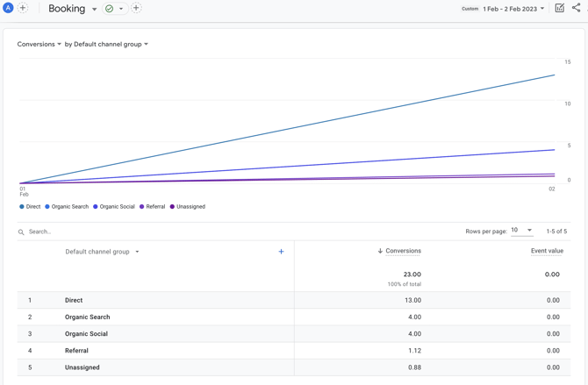Expand the Conversions metric dropdown
Screen dimensions: 588x385
(39, 44)
